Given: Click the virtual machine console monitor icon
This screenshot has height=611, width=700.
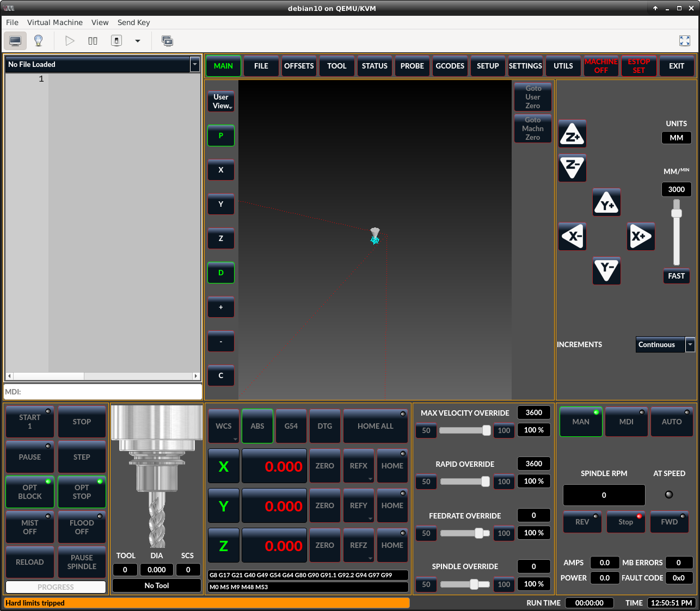Looking at the screenshot, I should click(15, 41).
